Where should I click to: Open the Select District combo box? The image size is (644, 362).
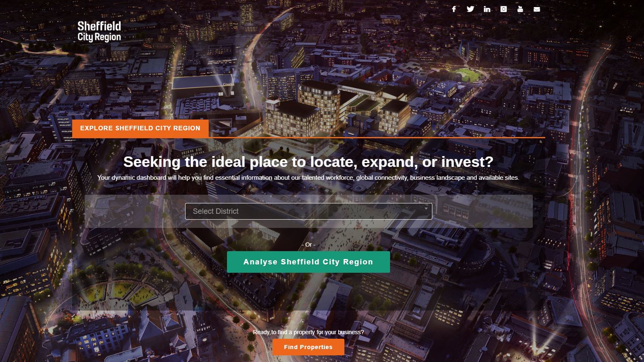308,211
